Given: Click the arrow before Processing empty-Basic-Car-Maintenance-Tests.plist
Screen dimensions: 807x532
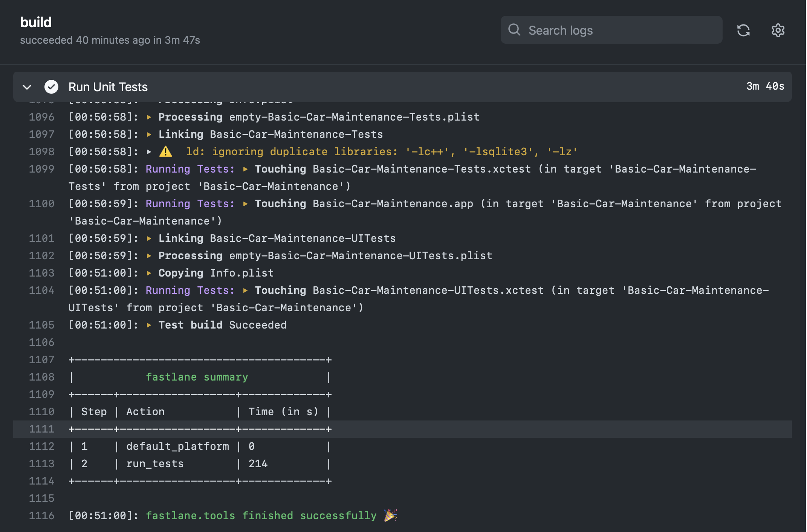Looking at the screenshot, I should click(x=148, y=117).
